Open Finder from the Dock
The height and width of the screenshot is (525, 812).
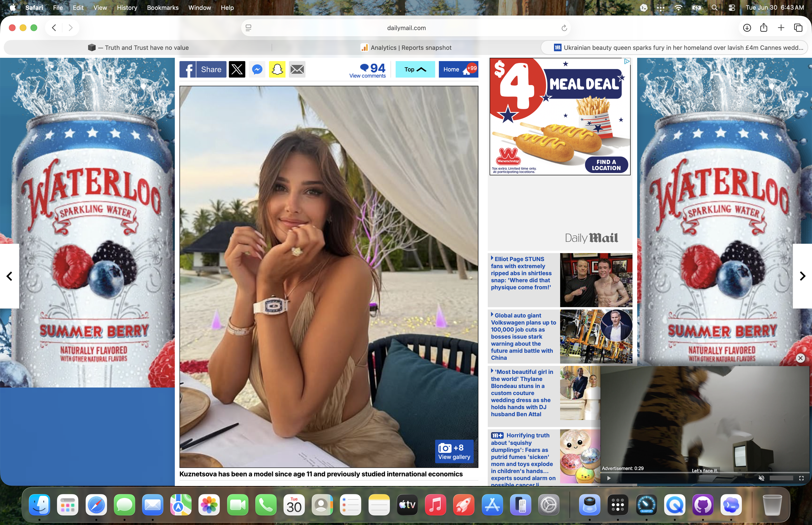40,505
